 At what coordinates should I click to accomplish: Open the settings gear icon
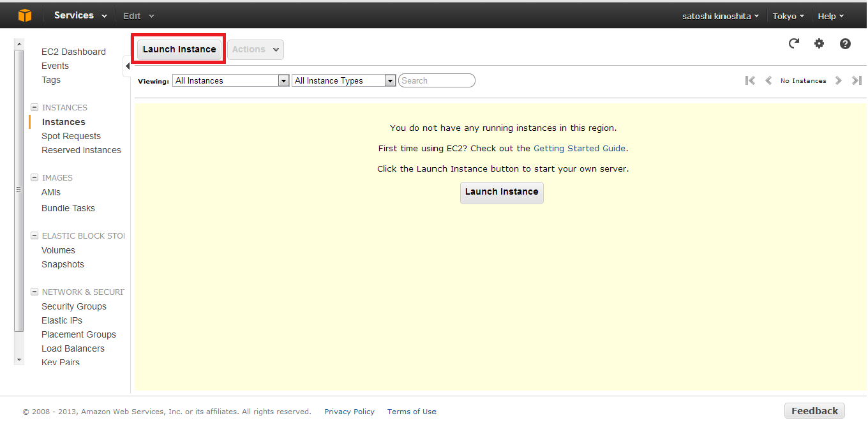[819, 43]
